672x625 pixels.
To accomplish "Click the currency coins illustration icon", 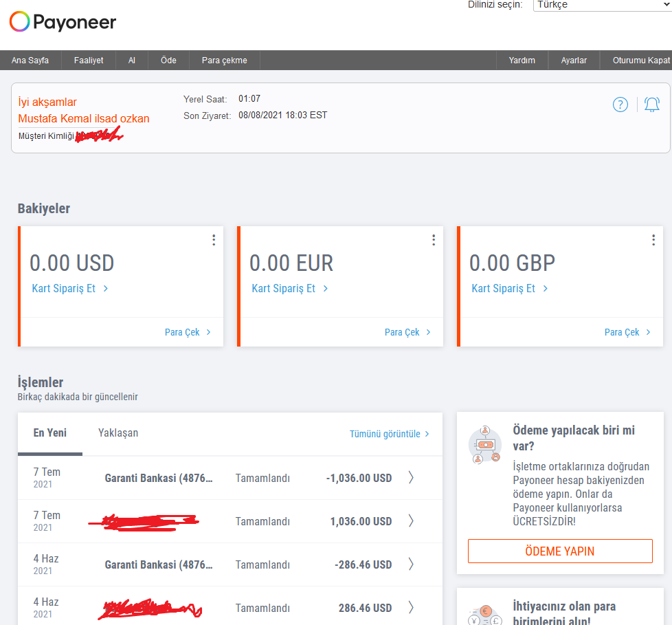I will pyautogui.click(x=485, y=615).
